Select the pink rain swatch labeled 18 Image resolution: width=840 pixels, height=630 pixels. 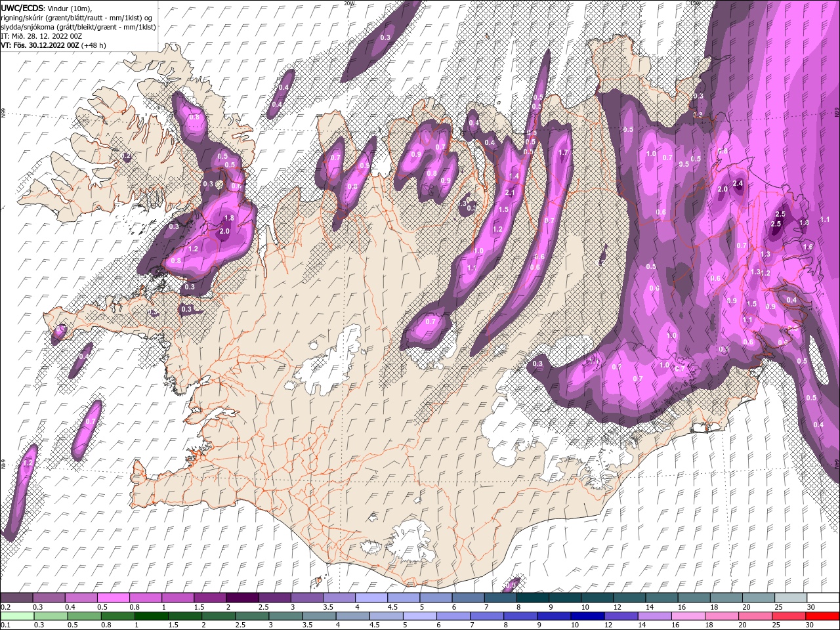coord(721,616)
